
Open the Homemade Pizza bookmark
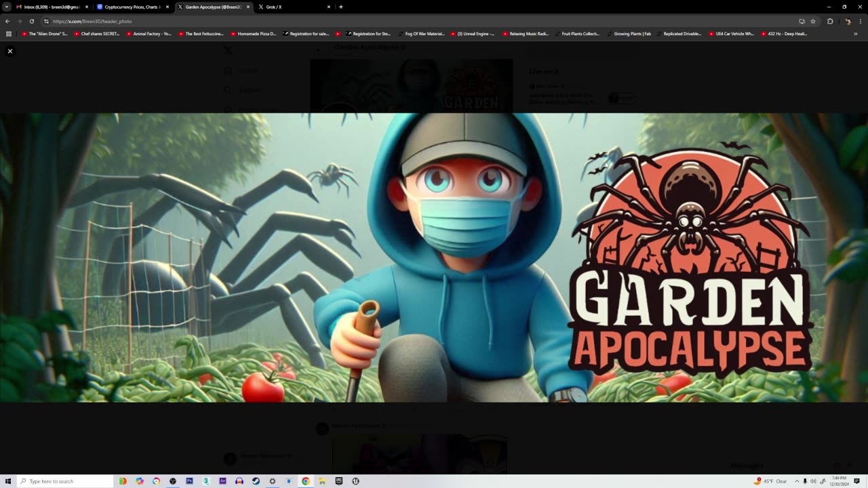pyautogui.click(x=254, y=33)
